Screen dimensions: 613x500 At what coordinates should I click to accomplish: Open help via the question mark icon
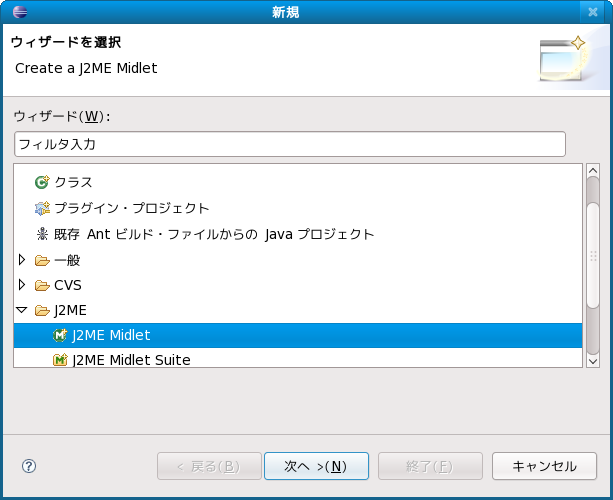point(29,466)
